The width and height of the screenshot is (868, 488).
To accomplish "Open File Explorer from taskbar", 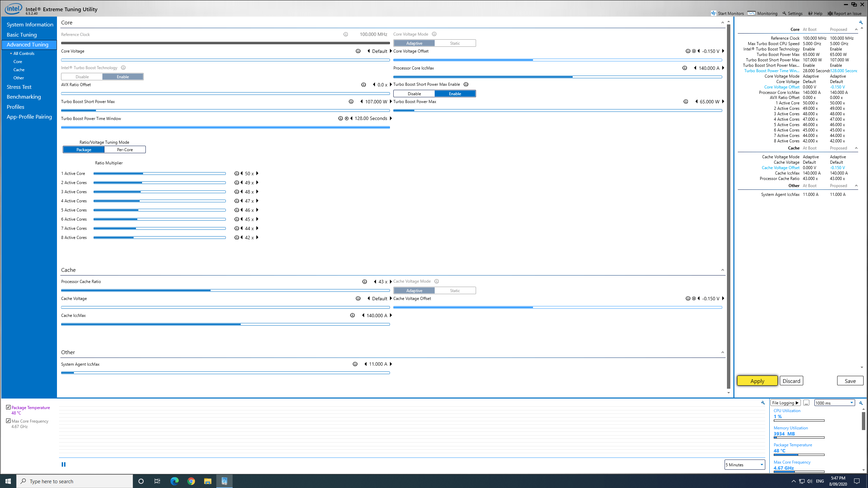I will click(x=208, y=481).
